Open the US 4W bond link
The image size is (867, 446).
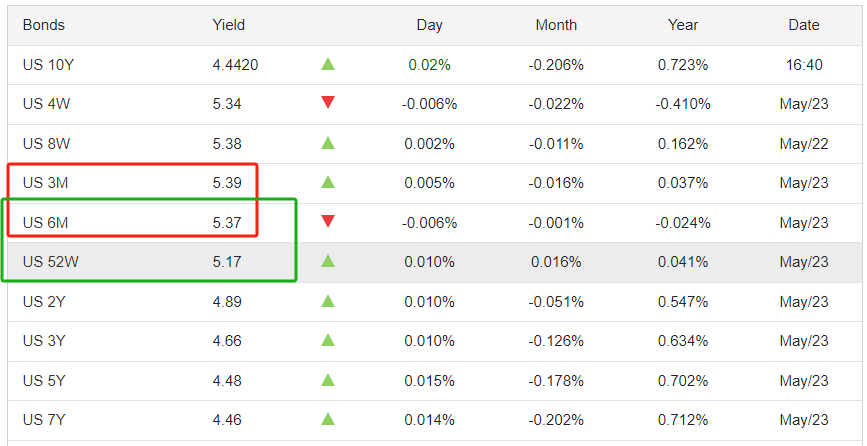point(44,104)
